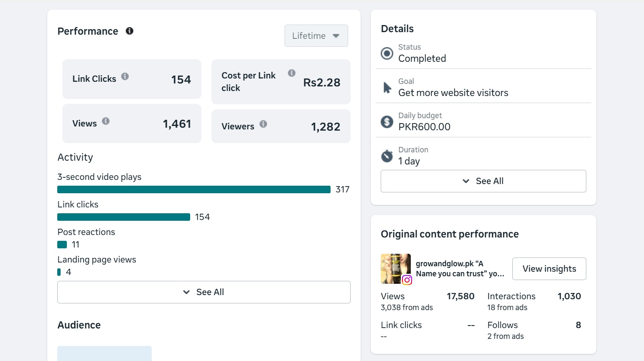Expand See All in the Activity section
Screen dimensions: 644x361
[204, 292]
